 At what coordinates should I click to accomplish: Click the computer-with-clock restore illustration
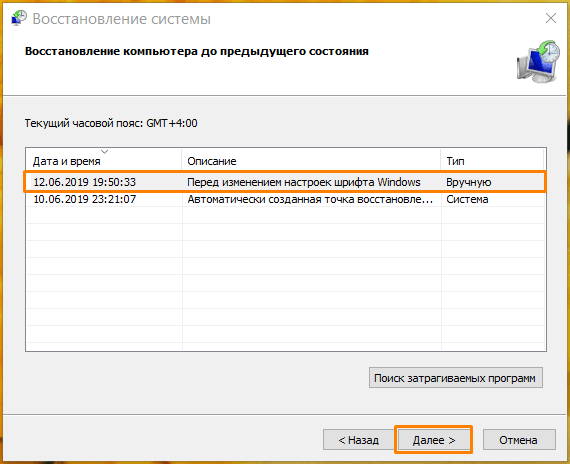538,61
